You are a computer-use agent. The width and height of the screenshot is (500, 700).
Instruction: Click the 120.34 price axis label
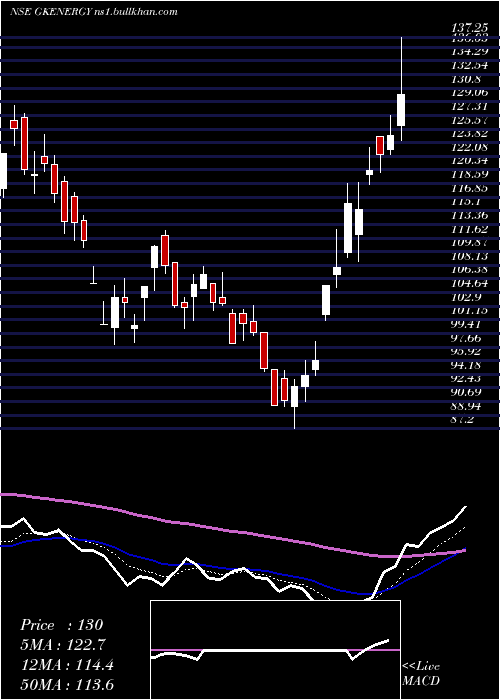point(470,161)
